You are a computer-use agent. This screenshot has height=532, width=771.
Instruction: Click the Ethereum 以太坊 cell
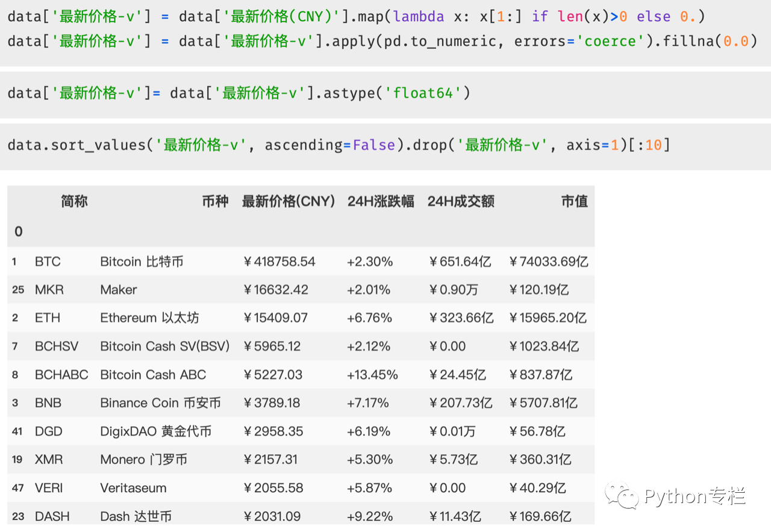pos(149,318)
